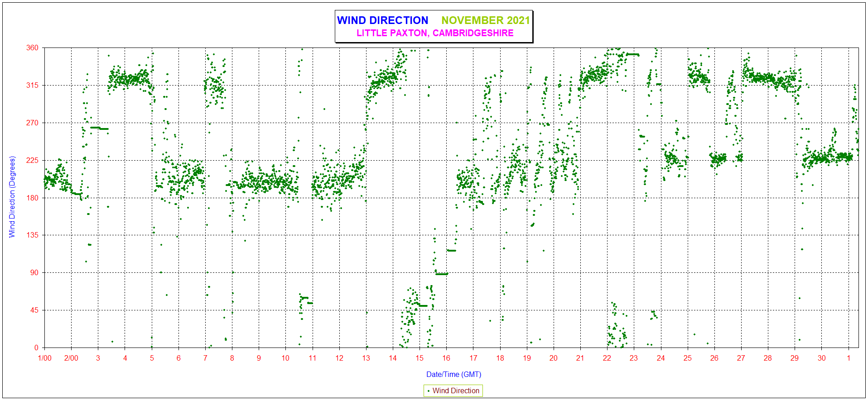Click the x-axis date label 14
The width and height of the screenshot is (868, 400).
pyautogui.click(x=393, y=358)
